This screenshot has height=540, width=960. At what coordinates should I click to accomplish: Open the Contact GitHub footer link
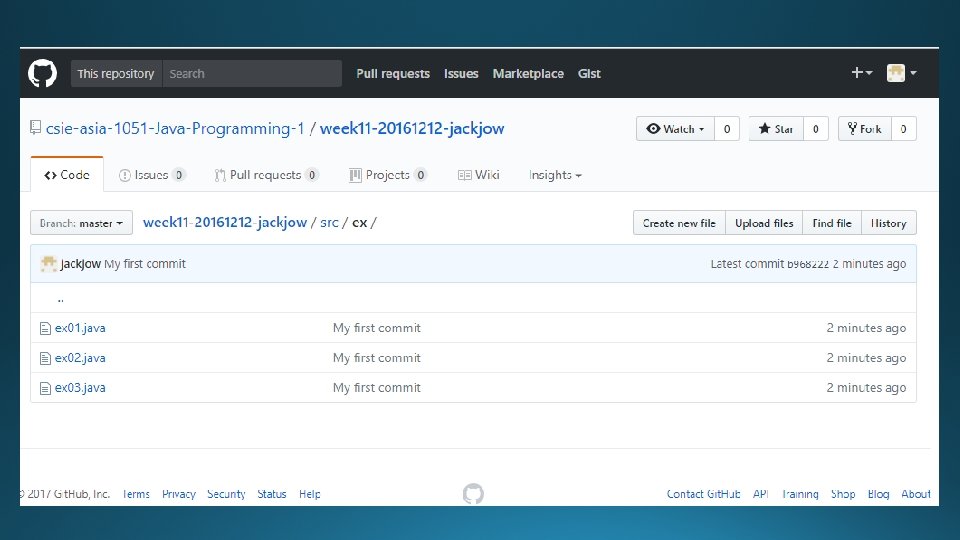[x=703, y=494]
